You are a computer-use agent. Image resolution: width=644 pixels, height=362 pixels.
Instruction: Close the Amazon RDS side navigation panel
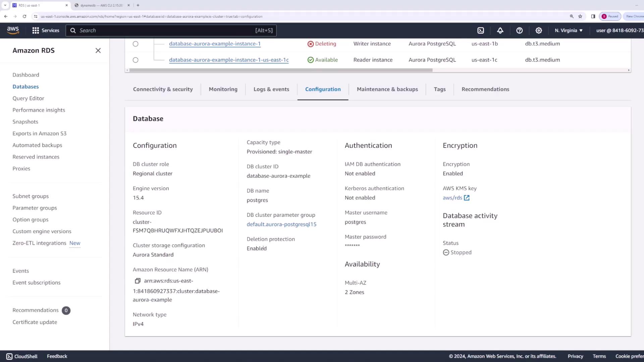98,51
